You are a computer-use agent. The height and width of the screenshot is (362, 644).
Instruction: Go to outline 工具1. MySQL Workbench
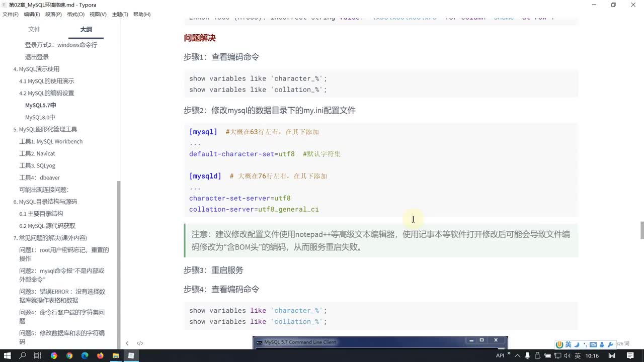point(51,141)
